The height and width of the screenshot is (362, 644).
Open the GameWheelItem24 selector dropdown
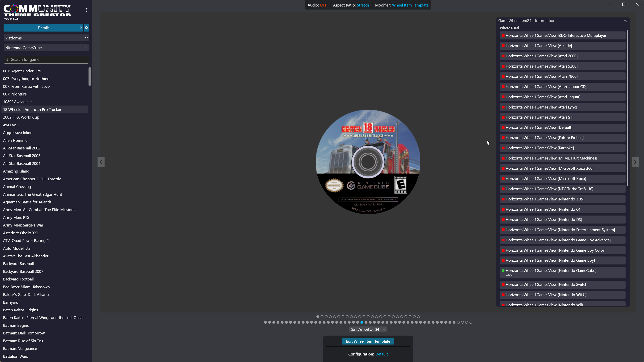pyautogui.click(x=368, y=329)
